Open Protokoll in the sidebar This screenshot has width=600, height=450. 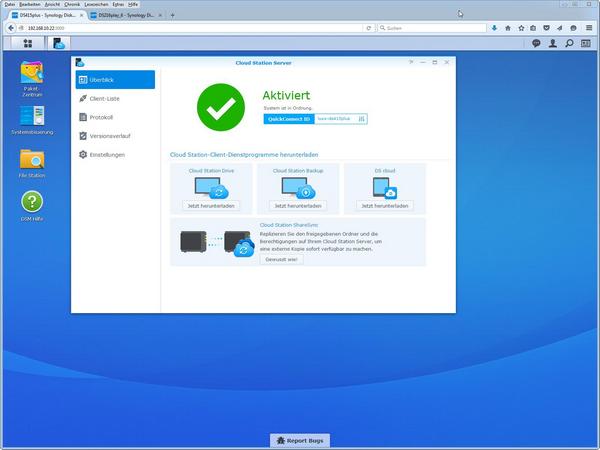pyautogui.click(x=115, y=117)
